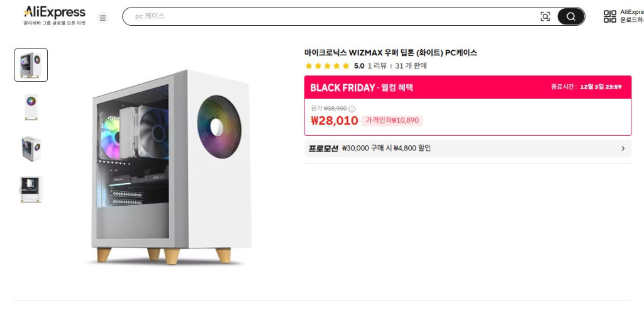The width and height of the screenshot is (644, 315).
Task: Expand the promotion row chevron arrow
Action: 623,148
